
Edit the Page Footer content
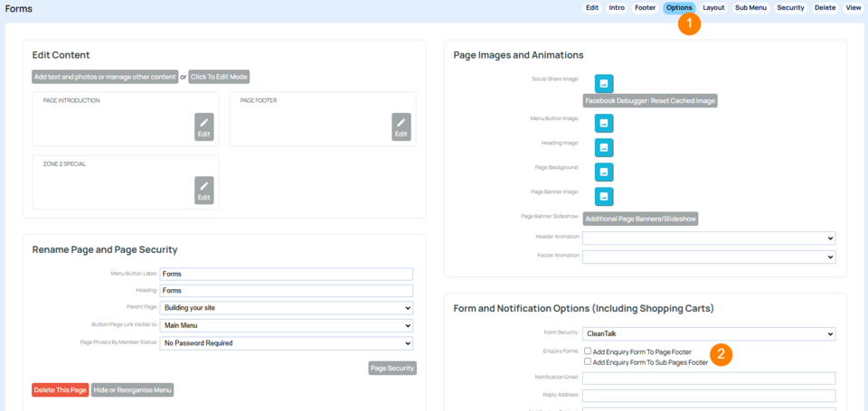pos(401,127)
